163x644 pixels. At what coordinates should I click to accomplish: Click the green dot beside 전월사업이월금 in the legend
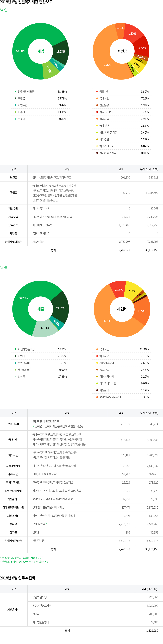click(x=15, y=92)
